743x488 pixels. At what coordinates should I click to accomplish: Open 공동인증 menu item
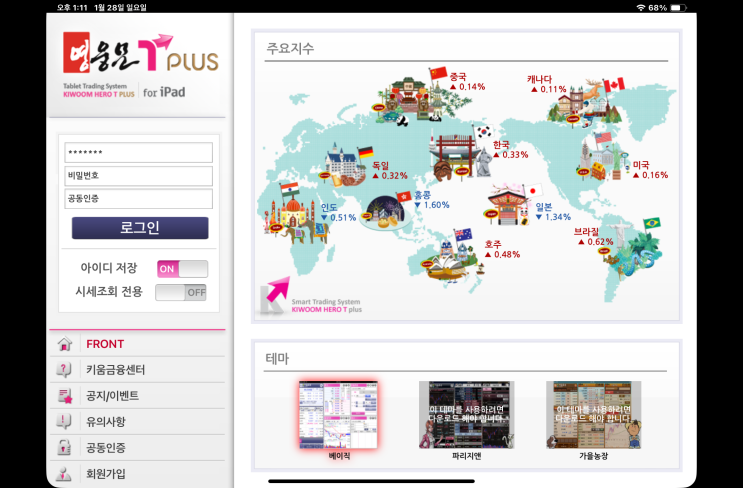pyautogui.click(x=137, y=448)
